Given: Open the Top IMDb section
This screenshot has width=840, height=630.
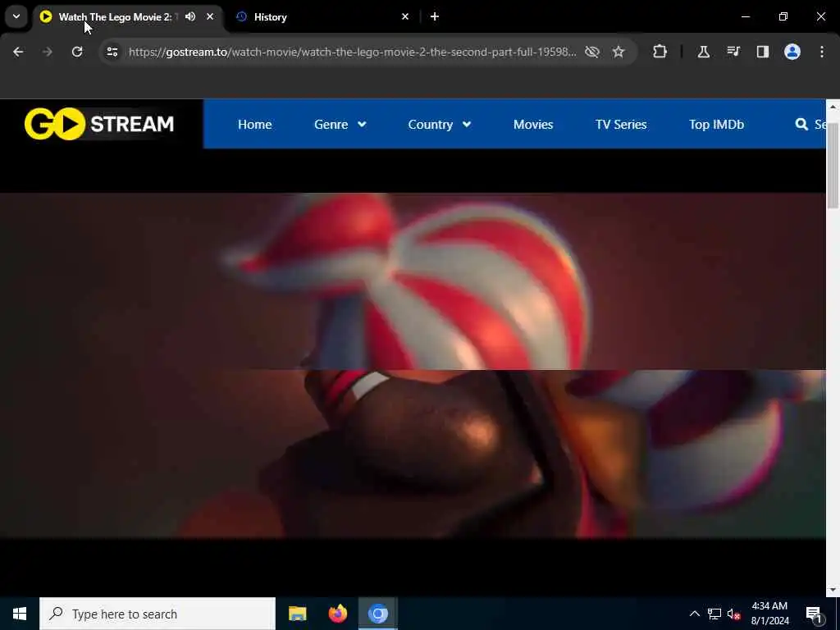Looking at the screenshot, I should point(716,125).
